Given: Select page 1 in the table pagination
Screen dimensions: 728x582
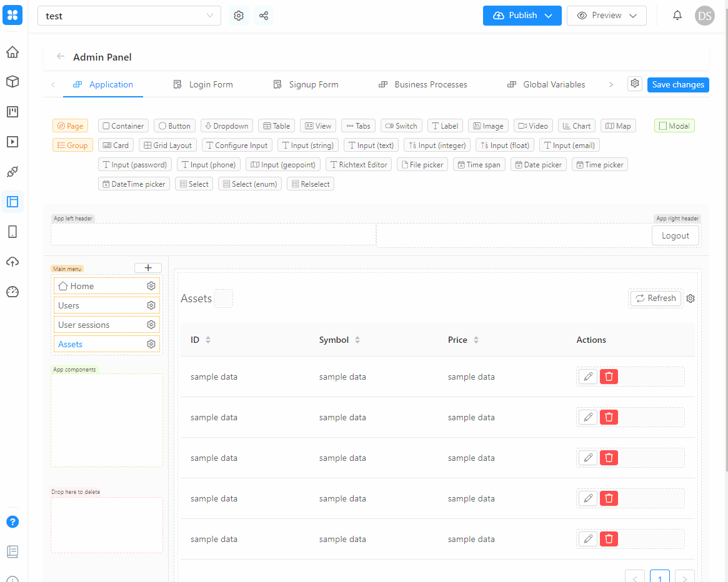Looking at the screenshot, I should [x=659, y=578].
